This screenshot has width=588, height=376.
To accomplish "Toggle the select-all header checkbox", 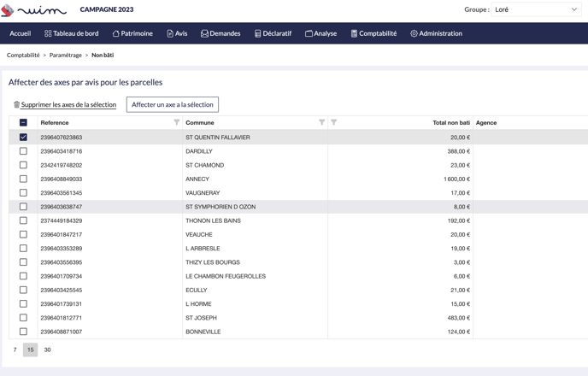I will coord(23,123).
